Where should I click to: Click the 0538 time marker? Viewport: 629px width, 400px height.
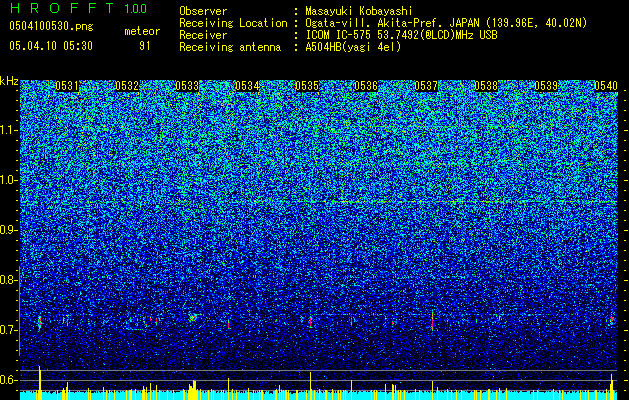point(486,86)
